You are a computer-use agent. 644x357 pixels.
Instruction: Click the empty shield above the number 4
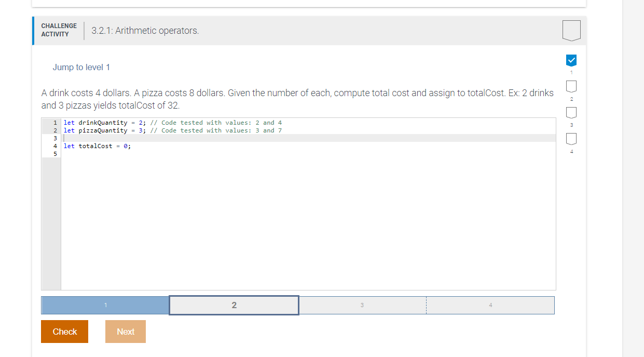tap(571, 139)
